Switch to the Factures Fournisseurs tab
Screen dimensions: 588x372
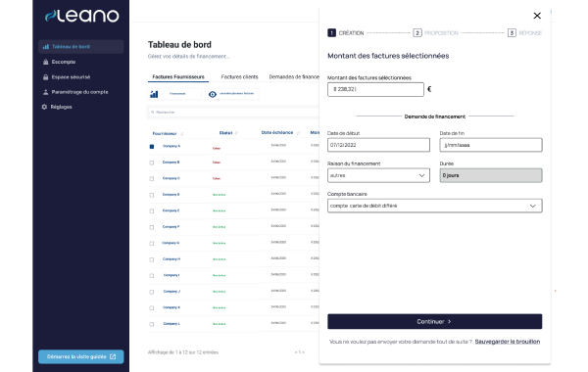(178, 77)
